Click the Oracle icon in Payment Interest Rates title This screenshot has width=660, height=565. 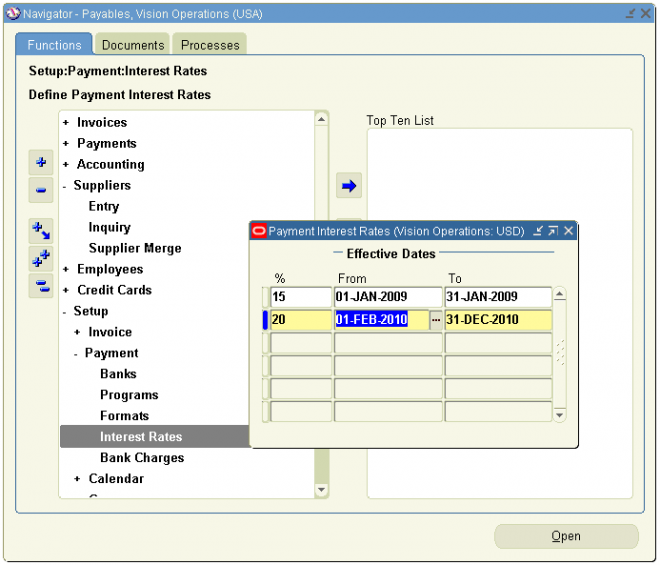point(259,231)
